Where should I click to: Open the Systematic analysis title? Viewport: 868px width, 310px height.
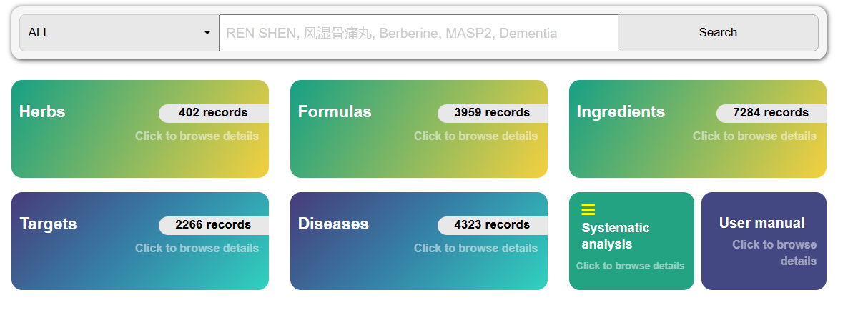click(616, 236)
